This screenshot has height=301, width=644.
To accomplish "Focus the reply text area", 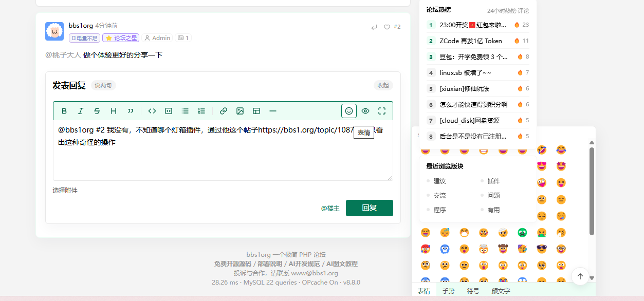I will pyautogui.click(x=223, y=150).
